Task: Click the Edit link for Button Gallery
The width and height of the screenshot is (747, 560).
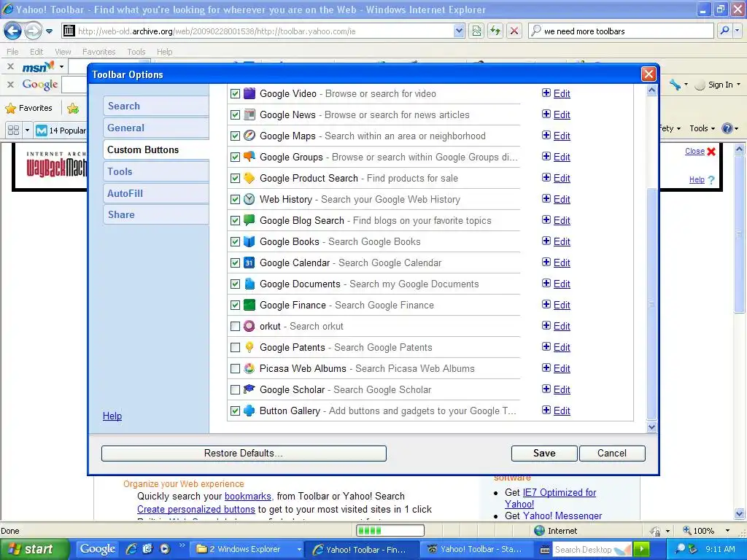Action: click(x=562, y=411)
